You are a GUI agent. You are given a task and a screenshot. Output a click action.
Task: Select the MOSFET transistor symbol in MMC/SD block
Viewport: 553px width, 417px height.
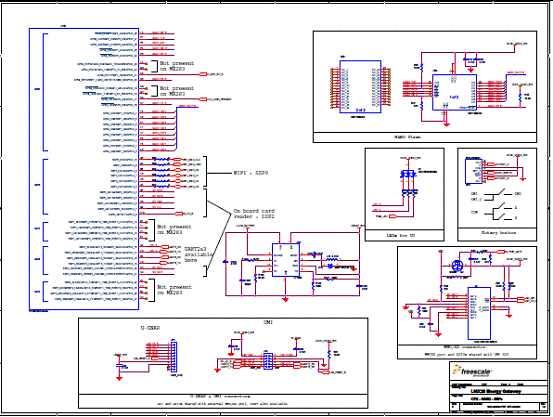[x=457, y=265]
